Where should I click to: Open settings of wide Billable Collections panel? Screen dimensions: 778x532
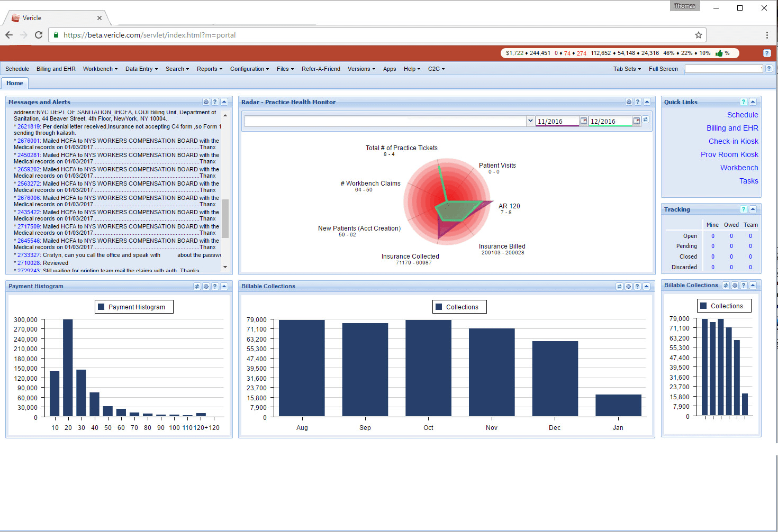pyautogui.click(x=628, y=286)
